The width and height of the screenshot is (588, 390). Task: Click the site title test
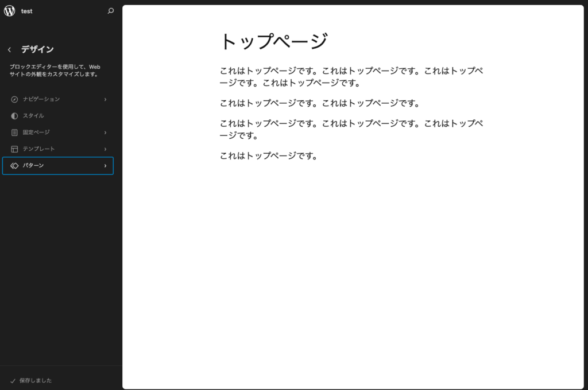[x=27, y=11]
